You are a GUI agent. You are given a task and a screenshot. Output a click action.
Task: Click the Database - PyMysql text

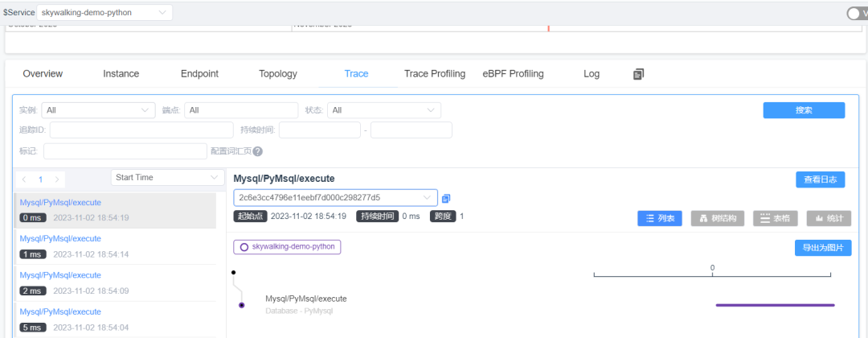[299, 311]
